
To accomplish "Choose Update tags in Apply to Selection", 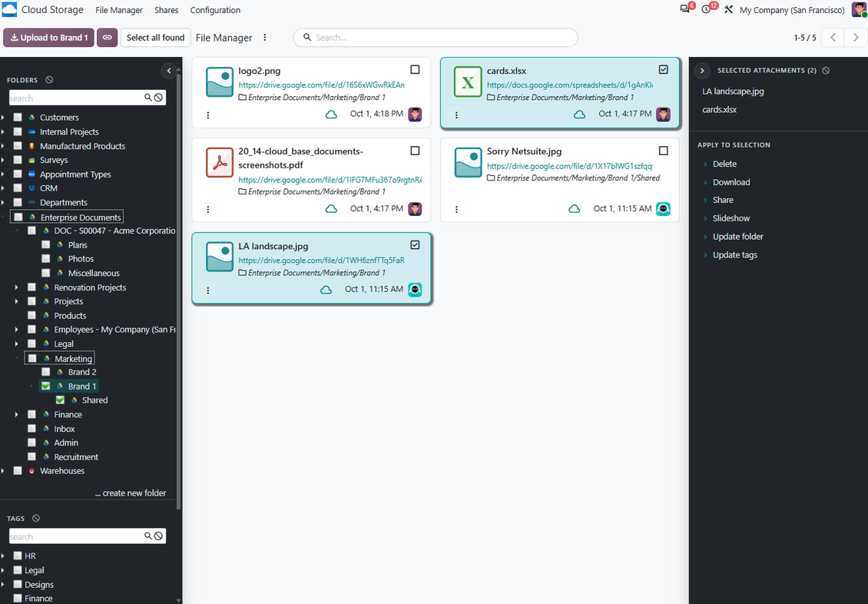I will (735, 254).
